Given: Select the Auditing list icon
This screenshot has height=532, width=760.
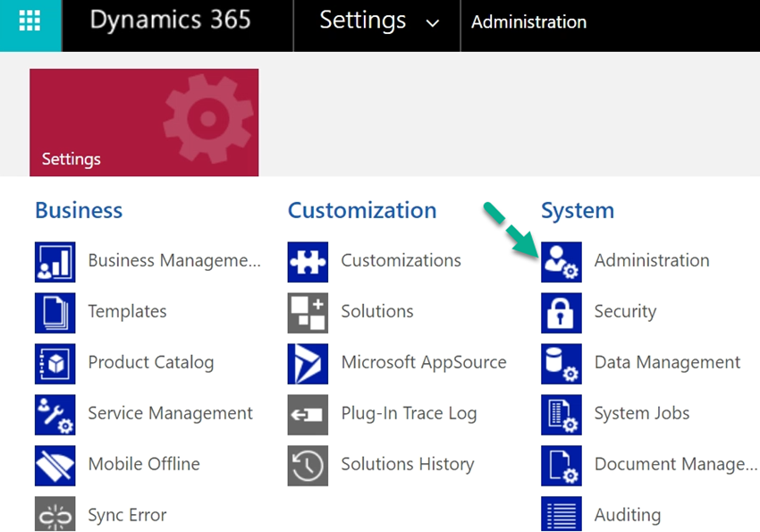Looking at the screenshot, I should (562, 514).
